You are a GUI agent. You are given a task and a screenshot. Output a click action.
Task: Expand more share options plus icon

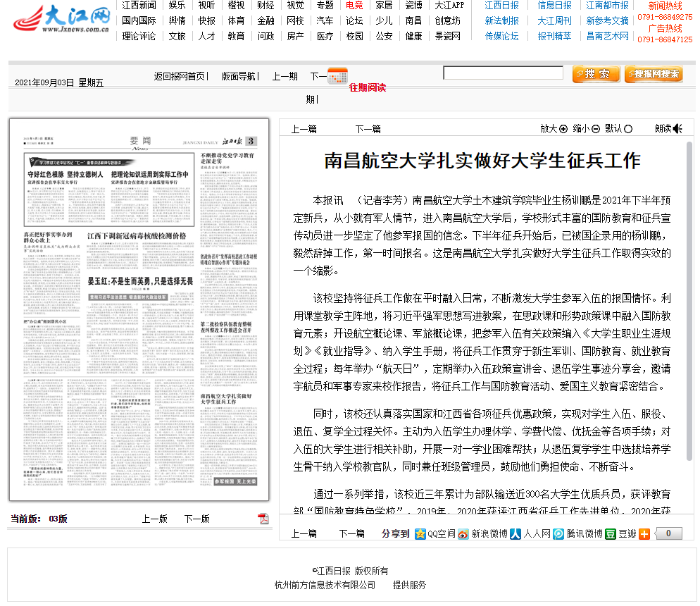click(x=644, y=533)
